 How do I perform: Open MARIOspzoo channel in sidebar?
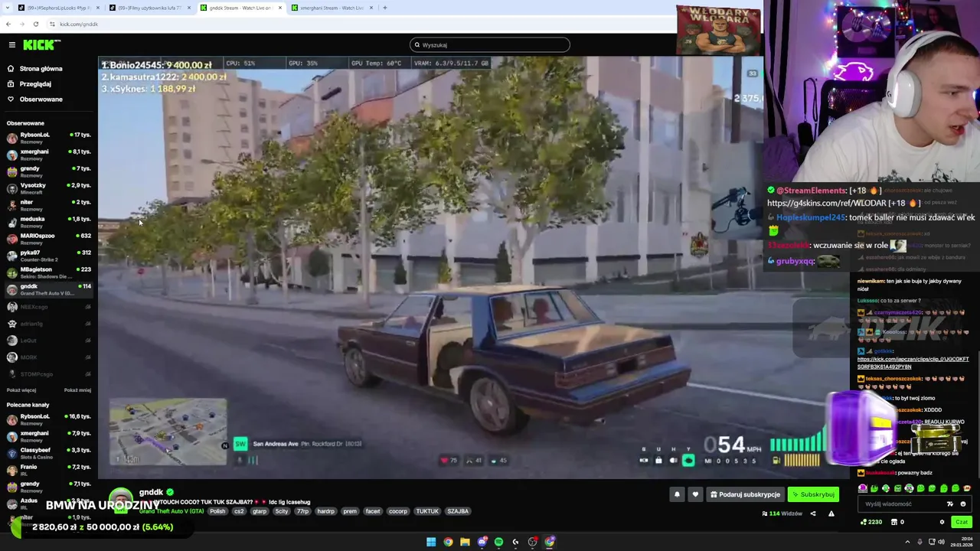pyautogui.click(x=48, y=239)
